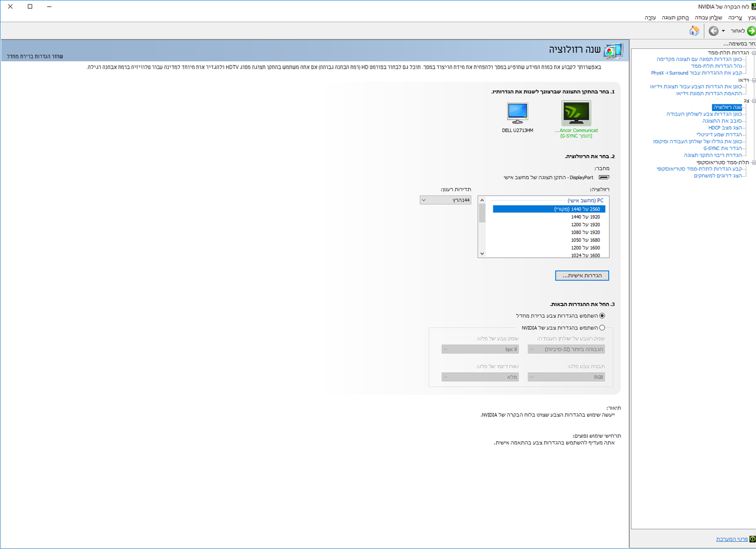This screenshot has height=549, width=756.
Task: Select use NVIDIA color settings radio
Action: pyautogui.click(x=602, y=328)
